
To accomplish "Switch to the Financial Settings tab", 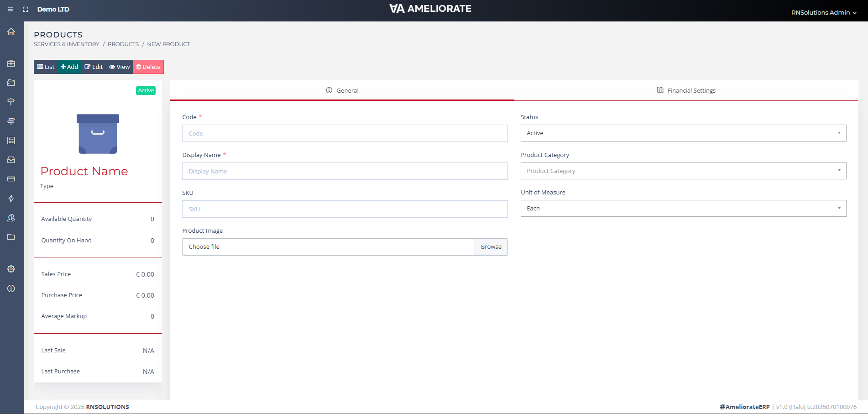I will click(686, 90).
